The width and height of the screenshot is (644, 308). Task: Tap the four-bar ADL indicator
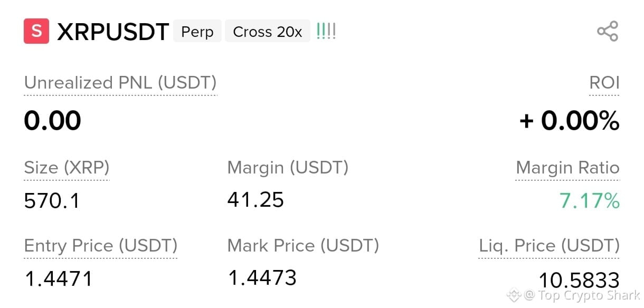tap(326, 32)
